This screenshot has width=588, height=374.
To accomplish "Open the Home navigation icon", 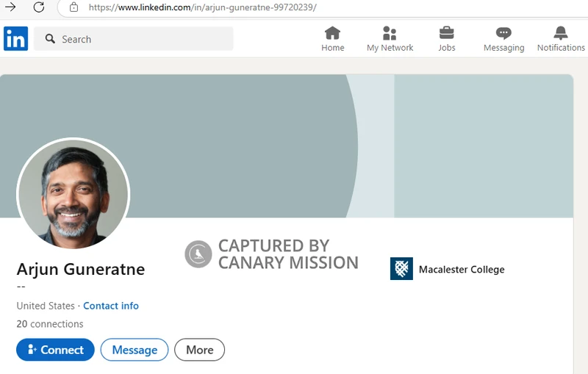I will point(333,33).
